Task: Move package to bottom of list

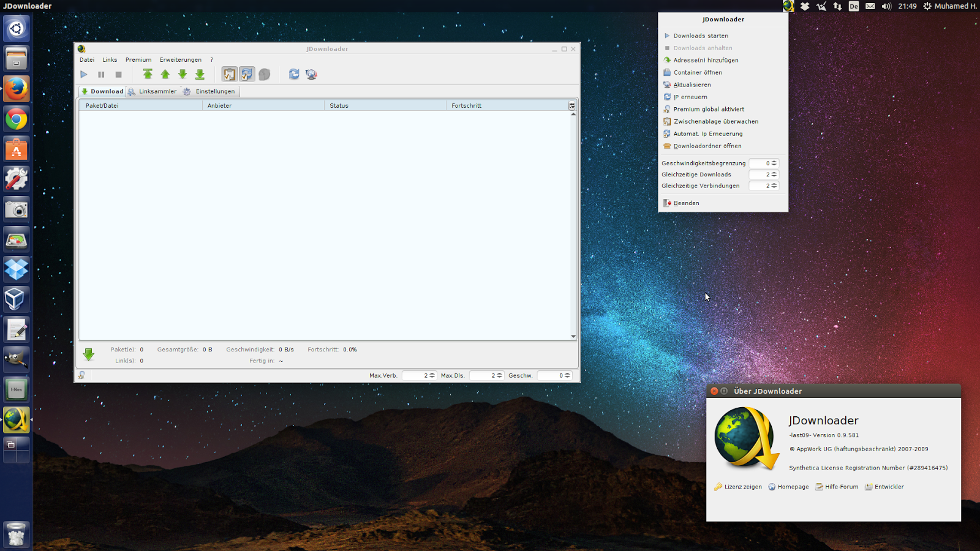Action: (x=200, y=74)
